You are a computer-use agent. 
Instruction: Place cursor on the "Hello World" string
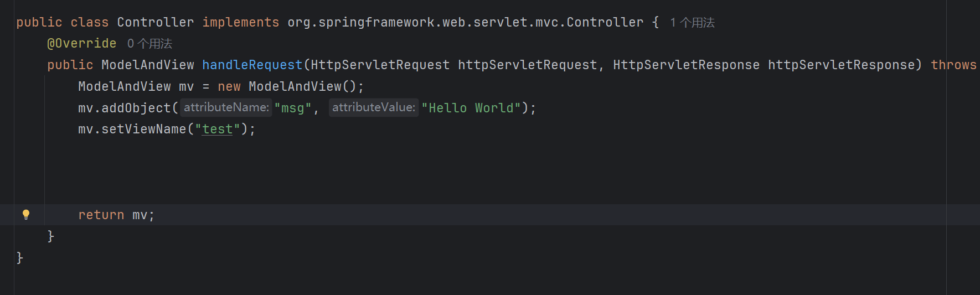click(471, 108)
